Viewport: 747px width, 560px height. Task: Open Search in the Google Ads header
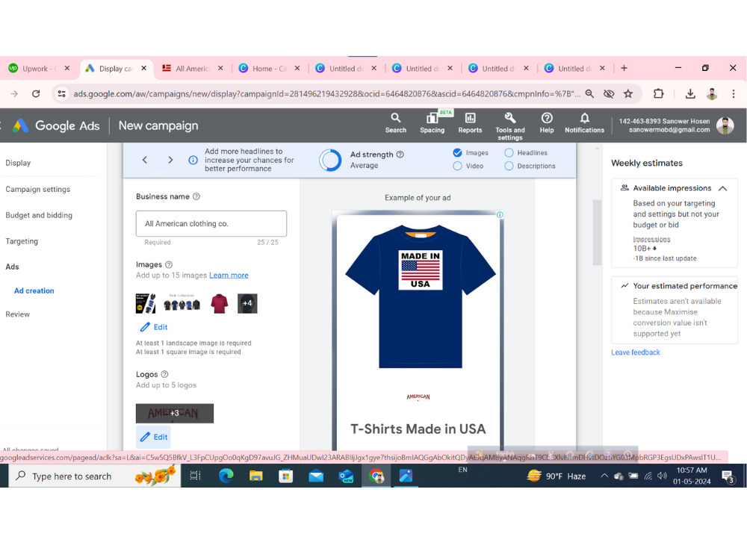(395, 123)
